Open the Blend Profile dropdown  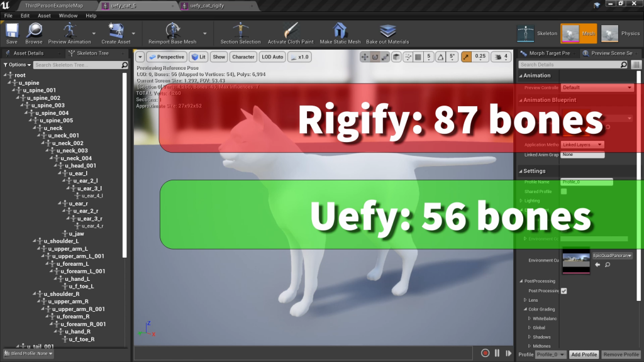tap(28, 354)
